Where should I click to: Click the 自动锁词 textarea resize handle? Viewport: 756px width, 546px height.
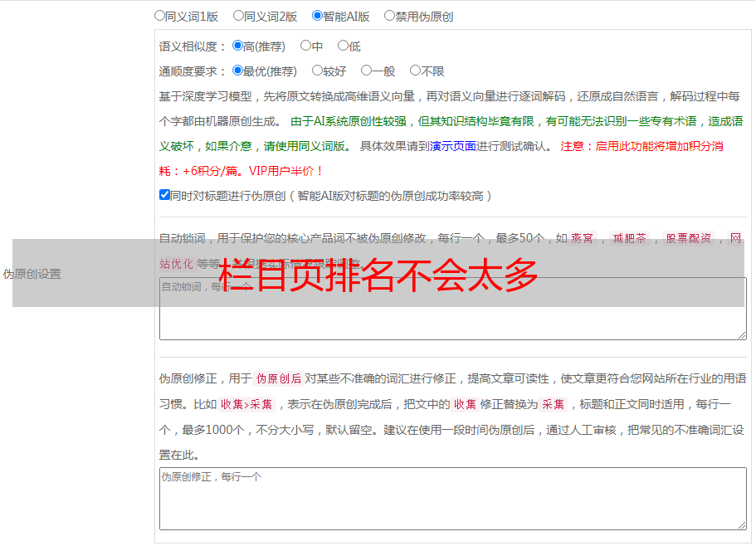(x=741, y=334)
